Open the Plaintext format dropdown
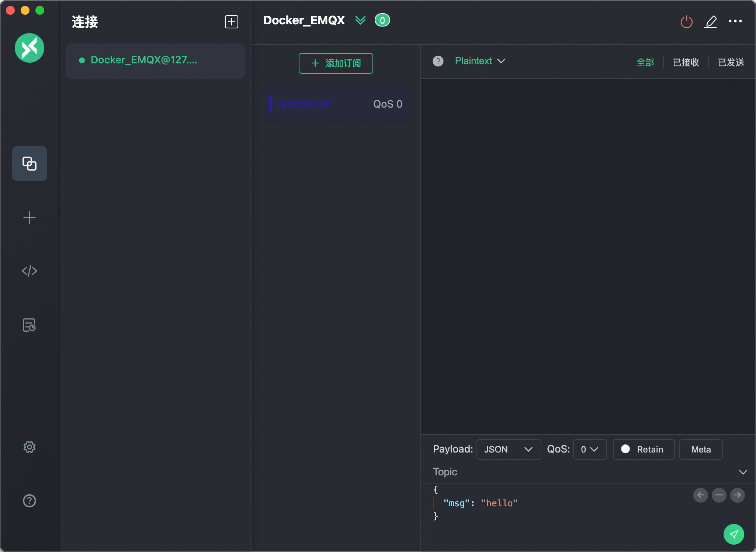The width and height of the screenshot is (756, 552). tap(480, 61)
